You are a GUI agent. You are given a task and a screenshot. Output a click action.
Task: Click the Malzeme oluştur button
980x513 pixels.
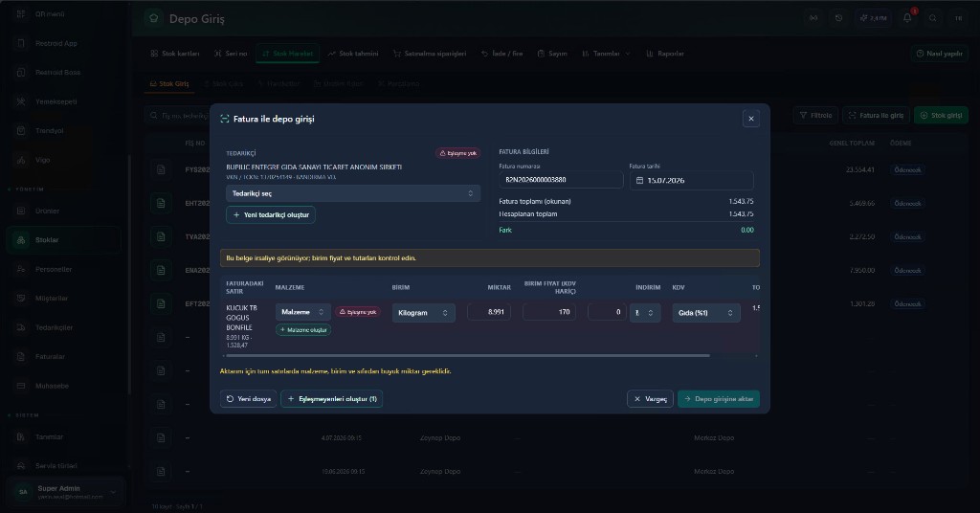pos(303,330)
